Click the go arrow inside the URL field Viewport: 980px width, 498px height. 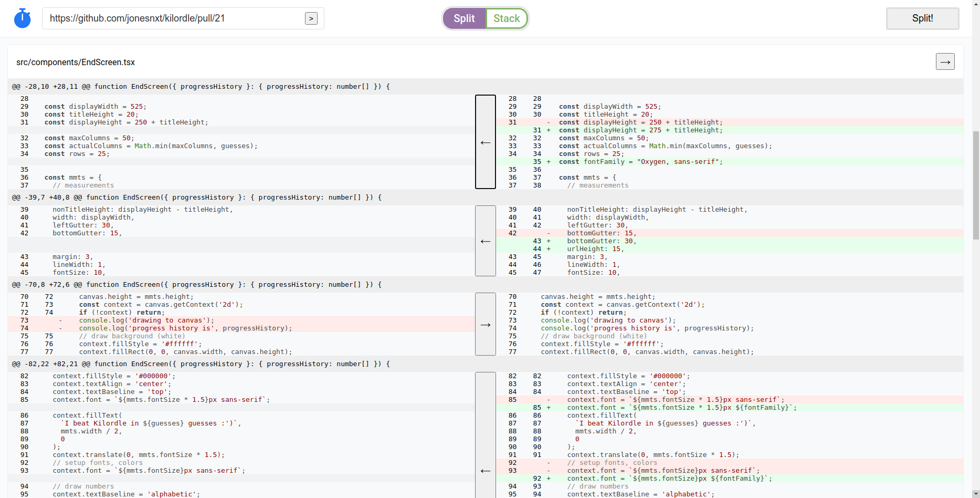pyautogui.click(x=311, y=18)
